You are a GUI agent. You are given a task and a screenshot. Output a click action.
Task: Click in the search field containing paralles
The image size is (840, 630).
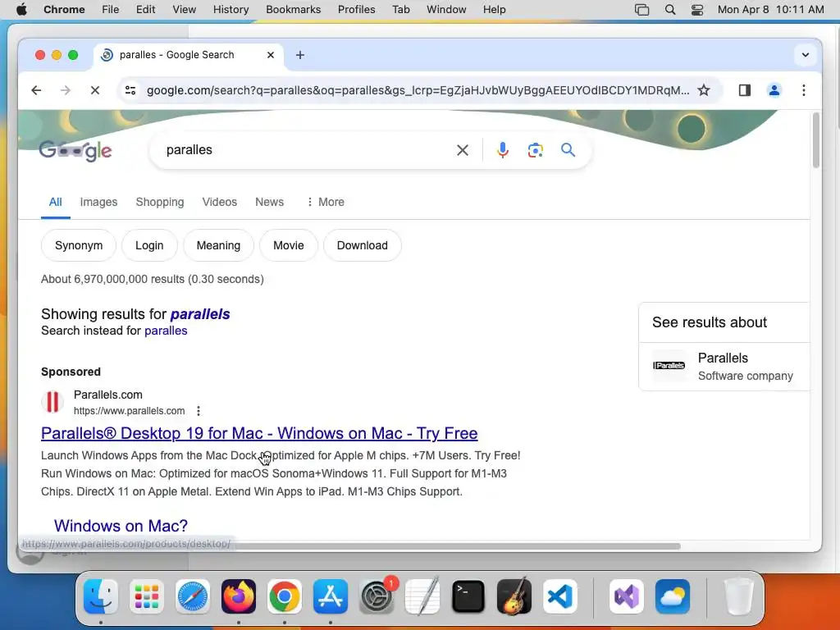(305, 150)
